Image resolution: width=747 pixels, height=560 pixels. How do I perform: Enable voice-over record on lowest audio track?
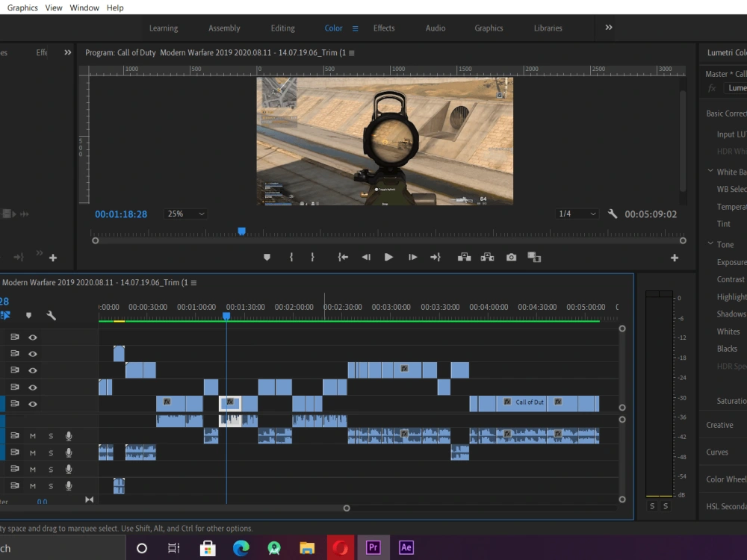[x=69, y=486]
